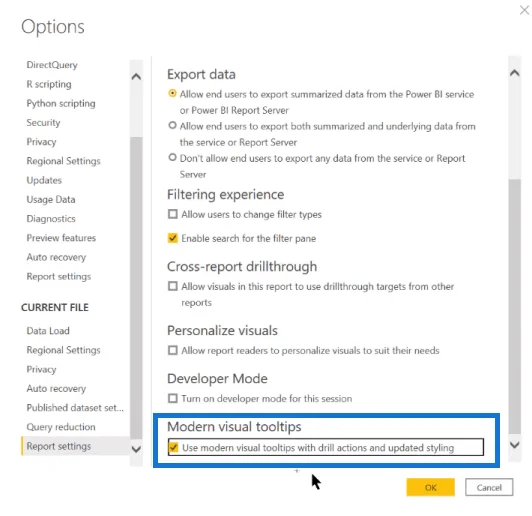Viewport: 532px width, 516px height.
Task: Check Allow report readers to personalize visuals
Action: [173, 350]
